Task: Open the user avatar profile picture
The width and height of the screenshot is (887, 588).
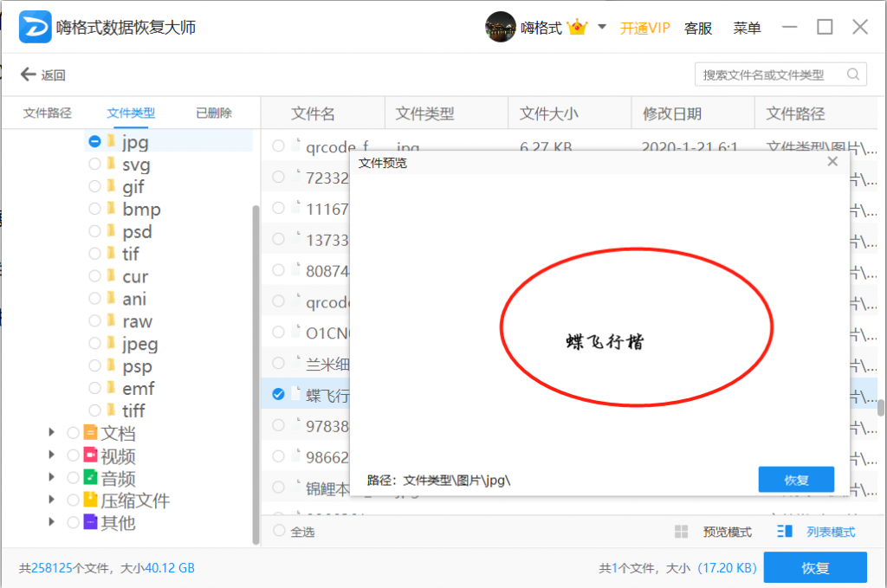Action: point(500,27)
